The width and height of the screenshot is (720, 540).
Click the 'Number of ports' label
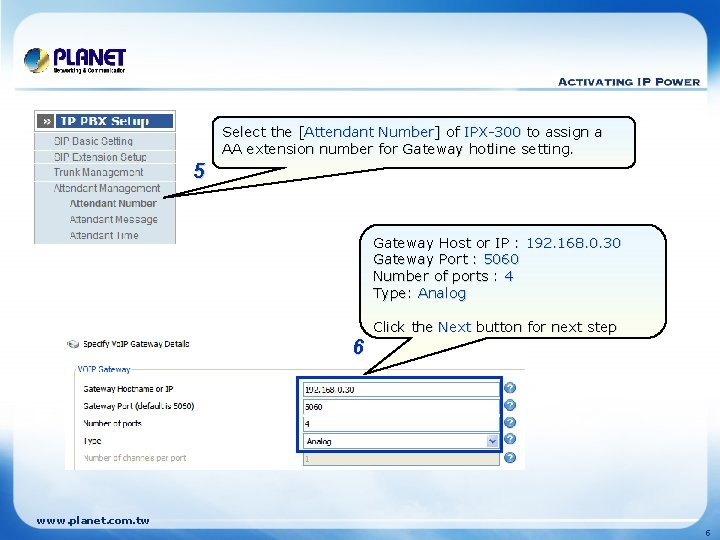click(112, 423)
